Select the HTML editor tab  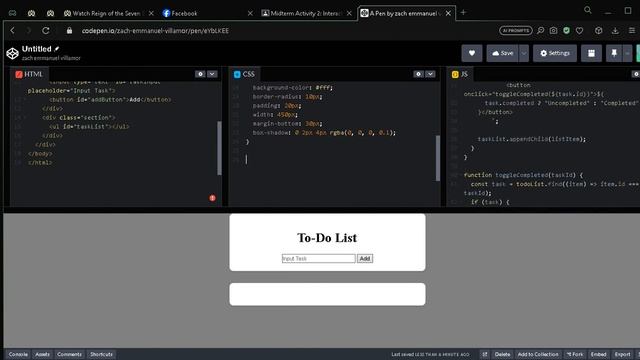pyautogui.click(x=29, y=74)
